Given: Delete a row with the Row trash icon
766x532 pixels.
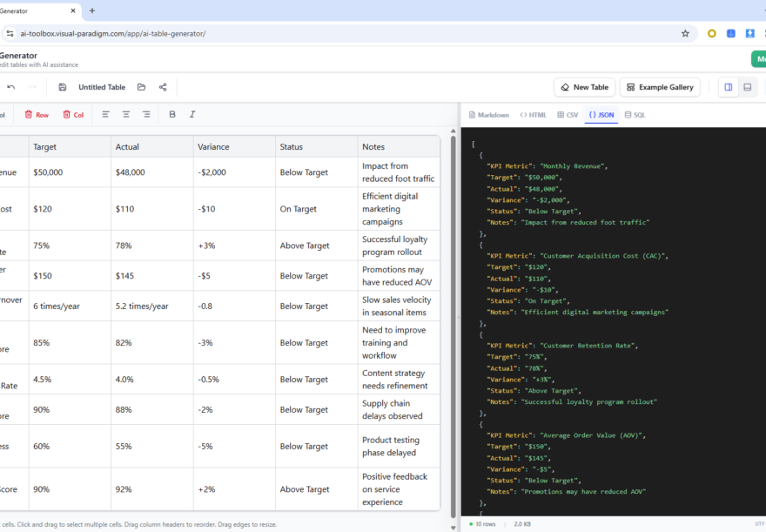Looking at the screenshot, I should tap(37, 114).
